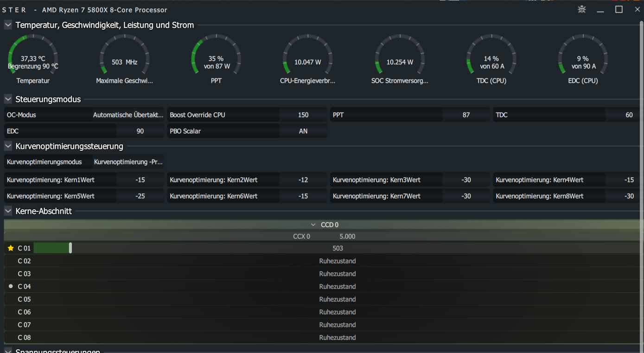Click the grey dot marker beside C 04

[11, 286]
